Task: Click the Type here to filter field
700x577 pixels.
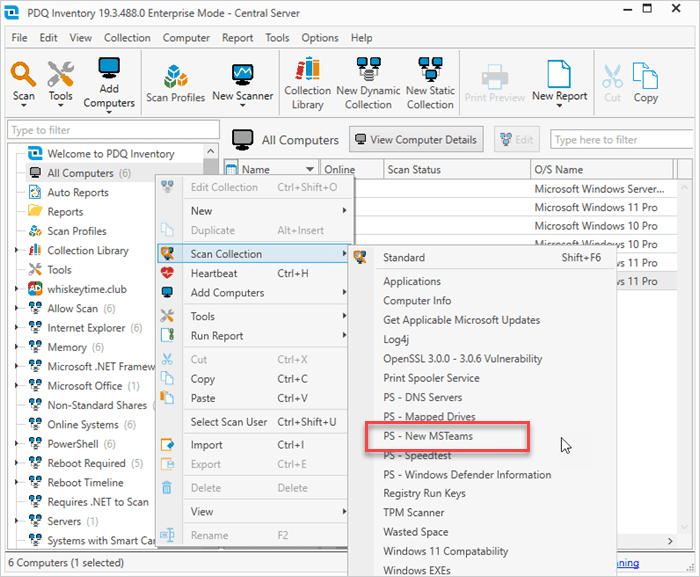Action: click(x=622, y=140)
